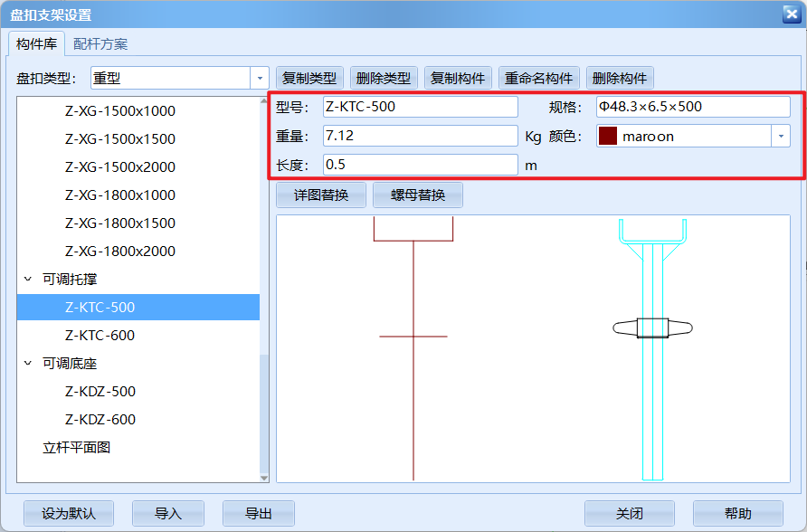Switch to the 配杆方案 tab

pyautogui.click(x=100, y=43)
